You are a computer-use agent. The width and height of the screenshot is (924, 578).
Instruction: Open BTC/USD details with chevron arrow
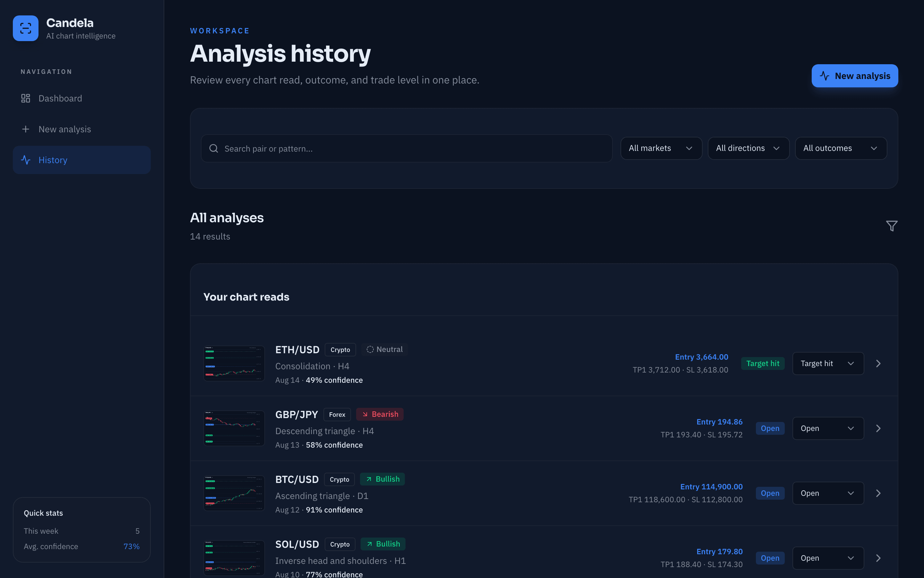[x=878, y=493]
